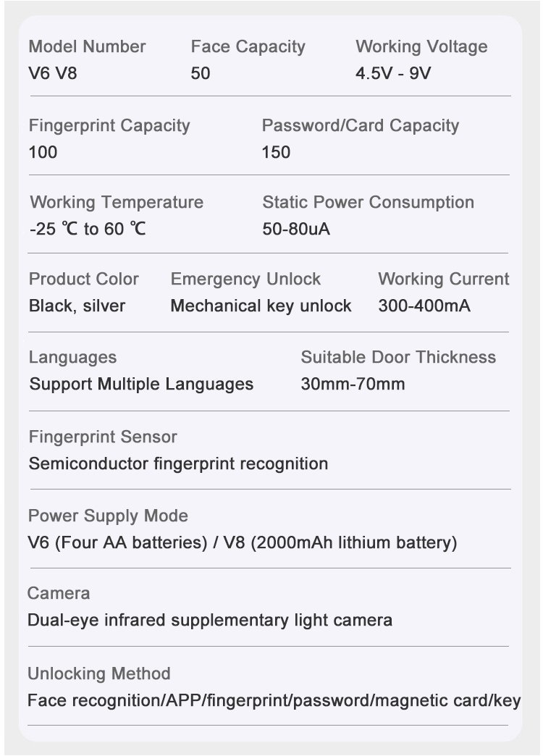Select the Static Power Consumption heading

point(368,203)
